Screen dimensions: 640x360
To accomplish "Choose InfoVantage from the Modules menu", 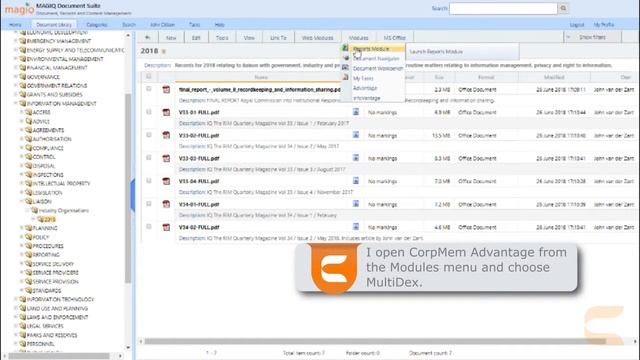I will coord(367,98).
